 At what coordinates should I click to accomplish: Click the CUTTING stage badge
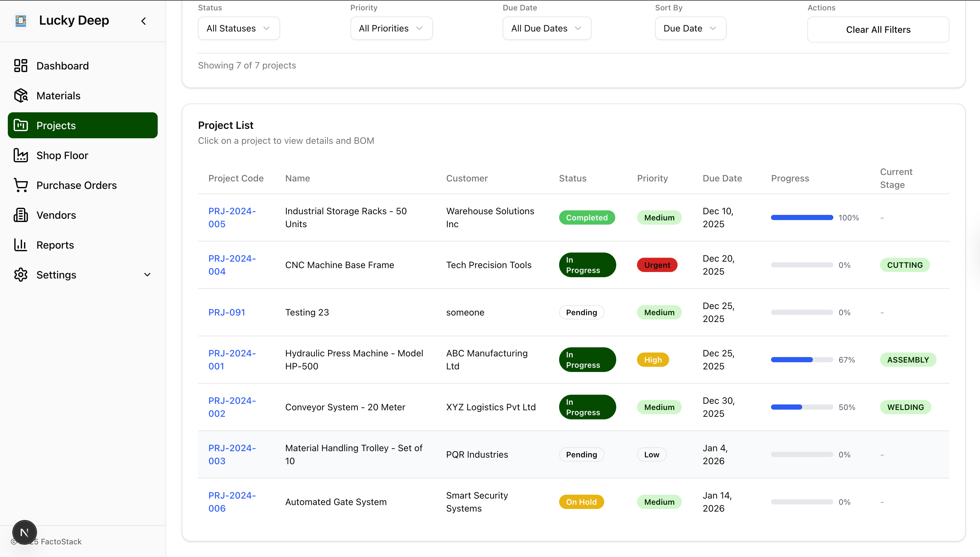tap(904, 265)
